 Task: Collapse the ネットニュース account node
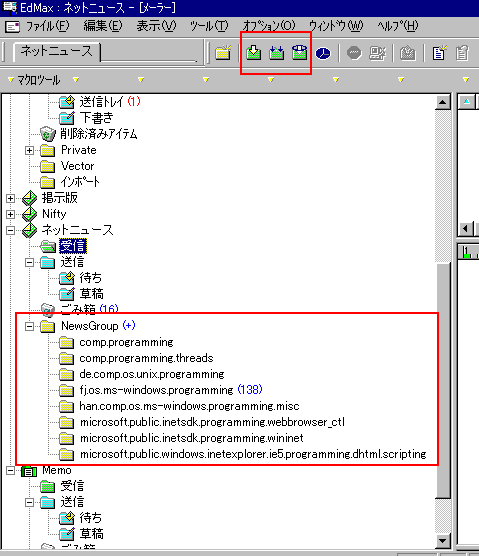pos(10,230)
